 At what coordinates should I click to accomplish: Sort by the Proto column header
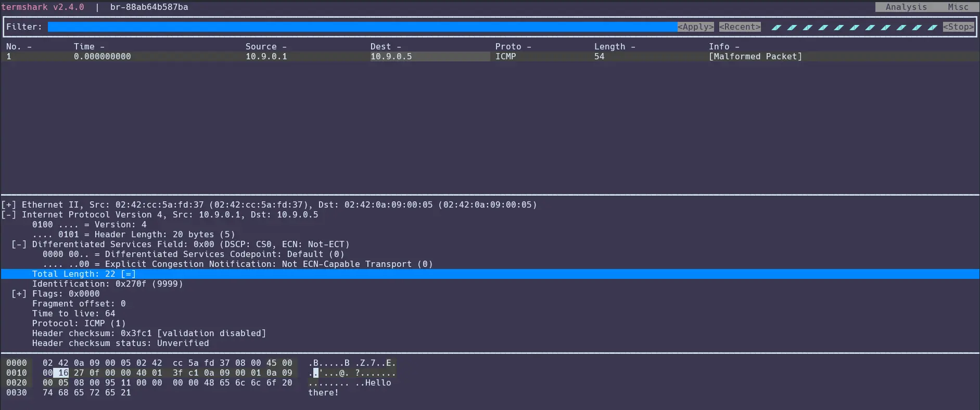click(x=513, y=47)
